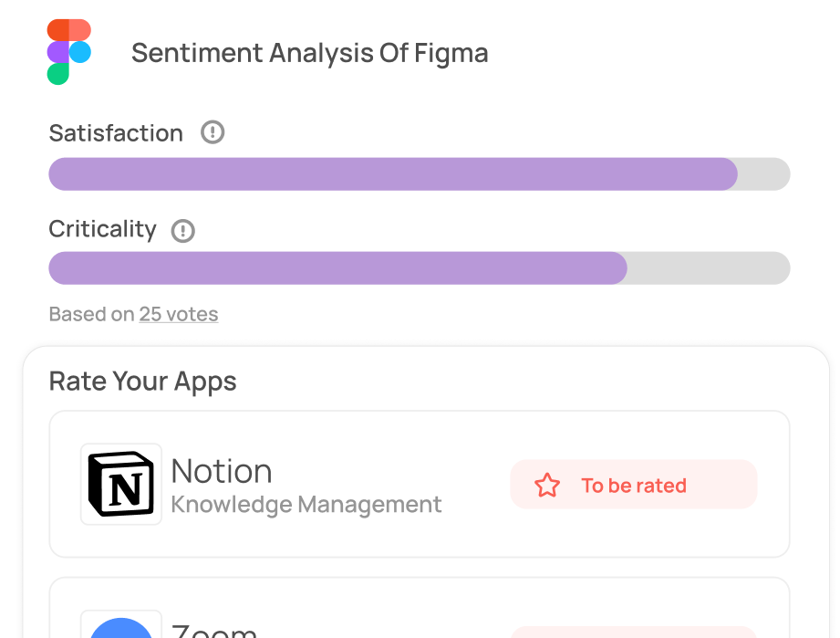Click the grey unfilled end of Satisfaction bar
Screen dimensions: 840x638
pyautogui.click(x=764, y=173)
